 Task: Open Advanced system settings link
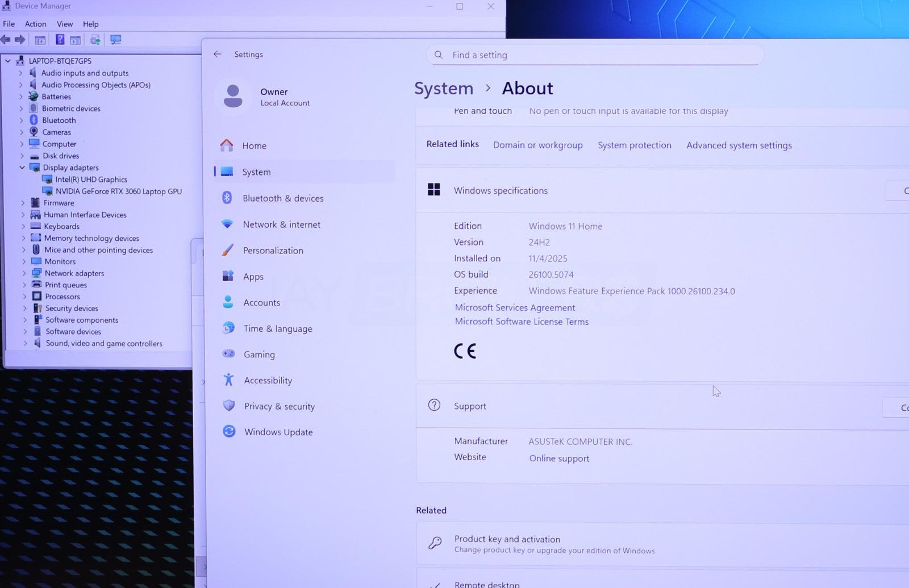pos(739,145)
